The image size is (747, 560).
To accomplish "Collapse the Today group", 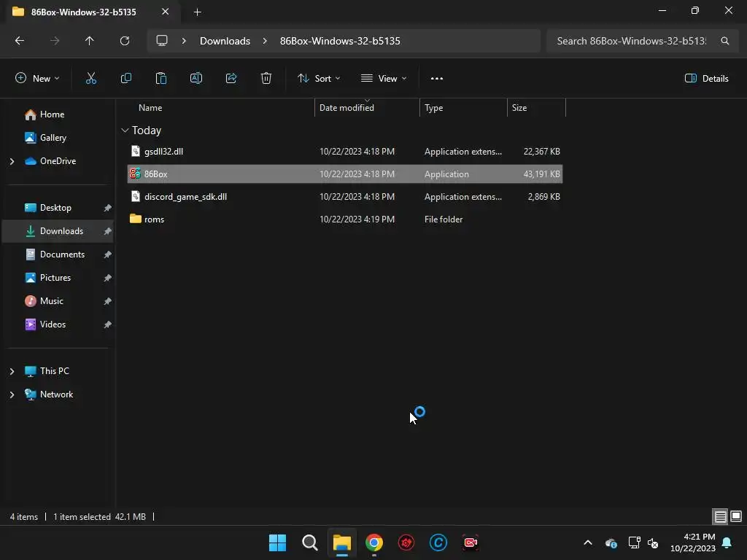I will point(125,130).
